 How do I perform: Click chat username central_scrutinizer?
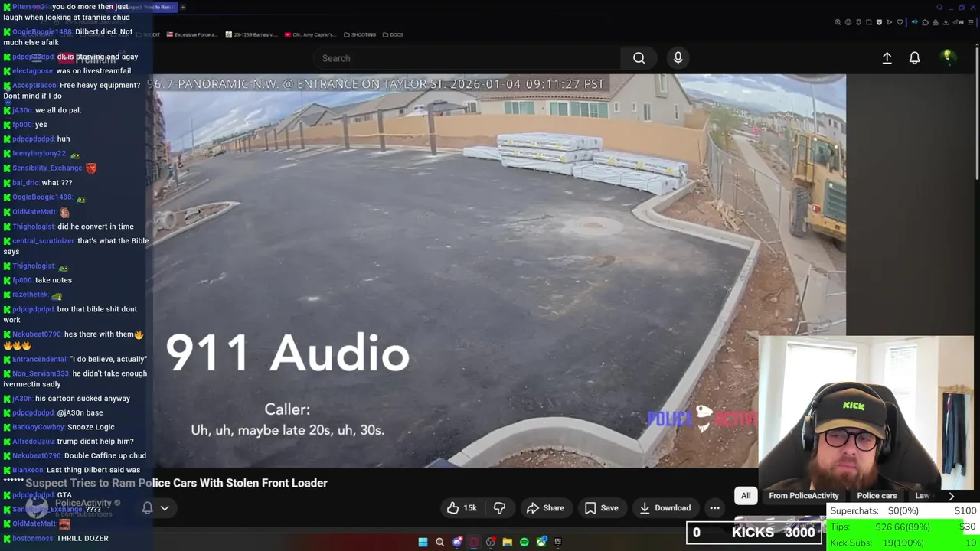click(43, 241)
